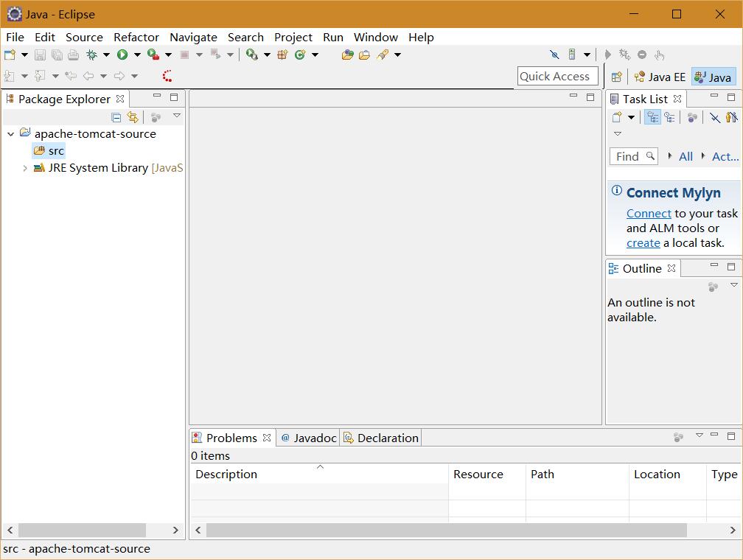Switch to the Java EE perspective
The image size is (743, 560).
pyautogui.click(x=660, y=77)
